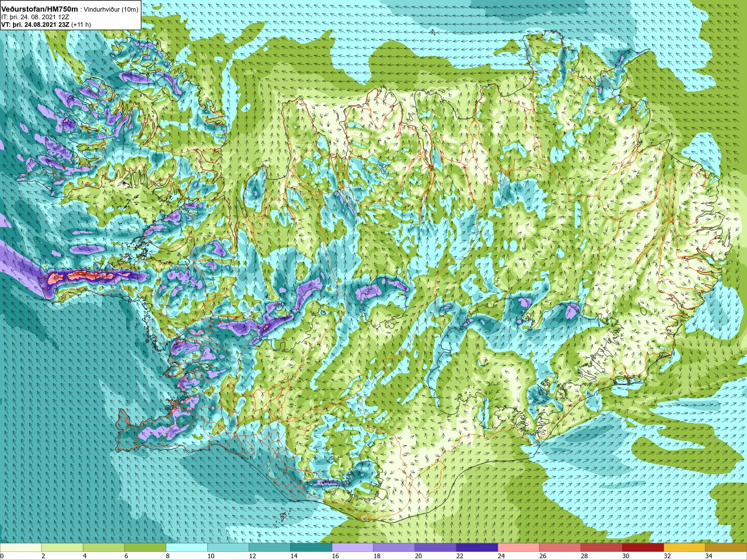Click the '14' legend scale label
Image resolution: width=747 pixels, height=560 pixels.
pos(294,556)
